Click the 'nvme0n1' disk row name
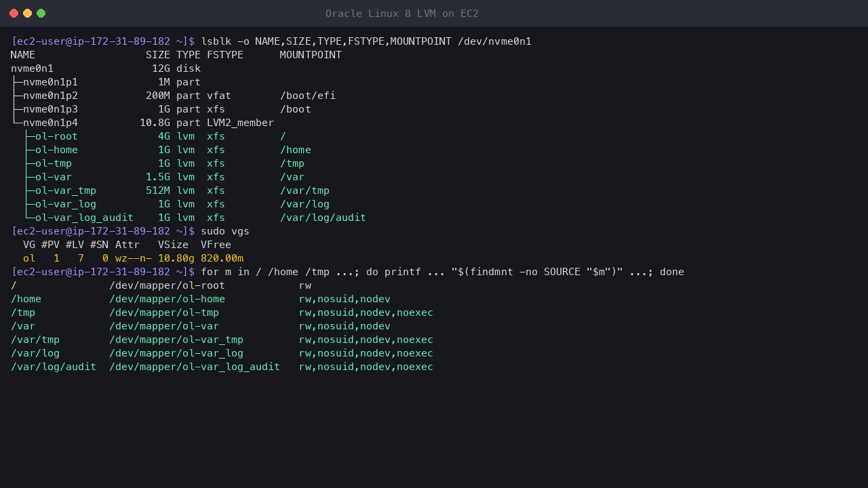Viewport: 868px width, 488px height. [x=33, y=68]
